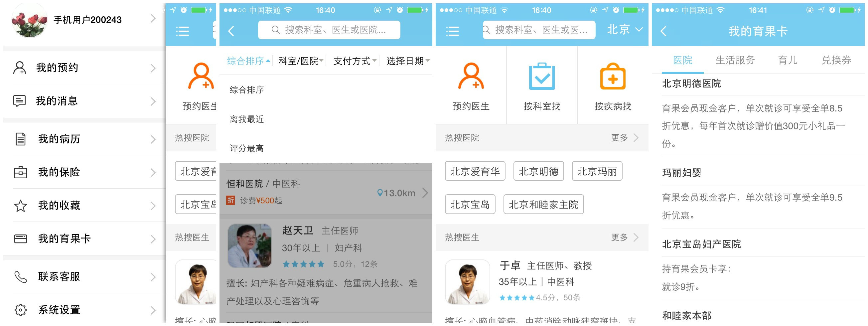Tap the 北京明德 hospital tag
This screenshot has height=326, width=868.
(538, 171)
